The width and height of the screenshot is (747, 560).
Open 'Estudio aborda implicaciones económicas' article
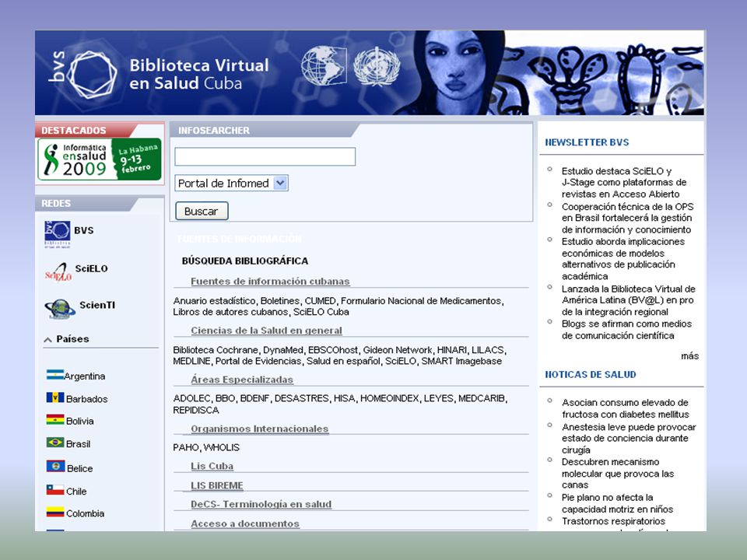623,259
